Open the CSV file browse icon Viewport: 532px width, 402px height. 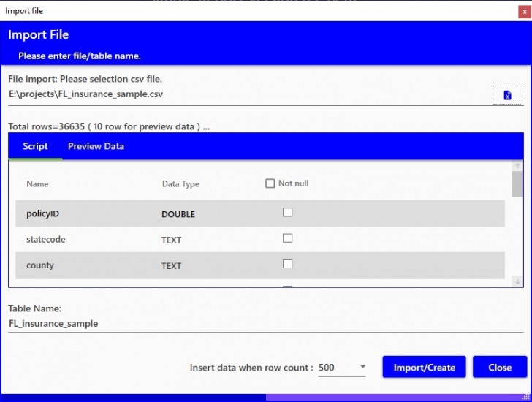pos(507,95)
